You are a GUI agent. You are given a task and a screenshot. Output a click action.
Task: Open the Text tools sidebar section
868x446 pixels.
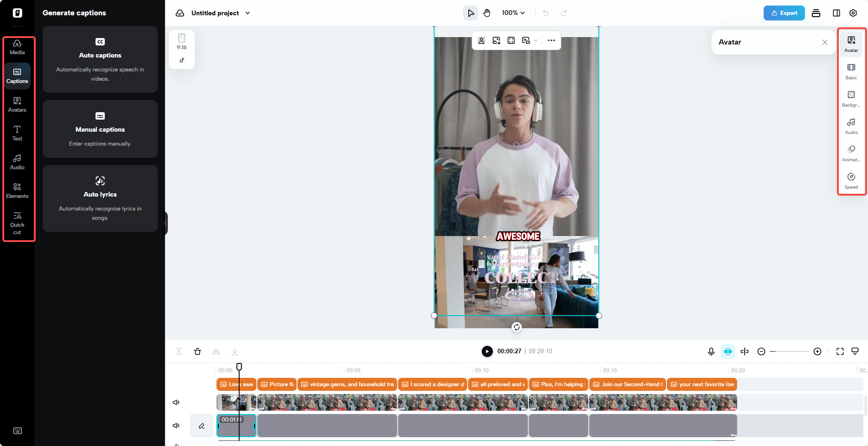coord(17,134)
